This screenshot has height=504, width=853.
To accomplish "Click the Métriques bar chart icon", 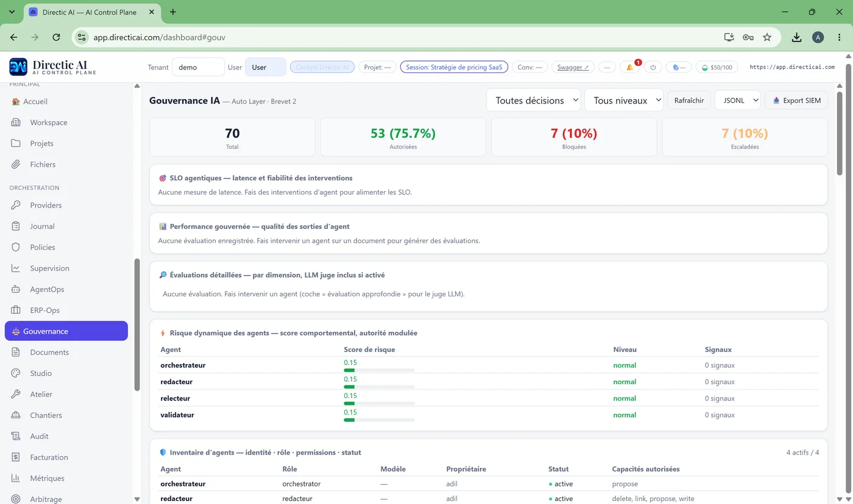I will pyautogui.click(x=16, y=478).
